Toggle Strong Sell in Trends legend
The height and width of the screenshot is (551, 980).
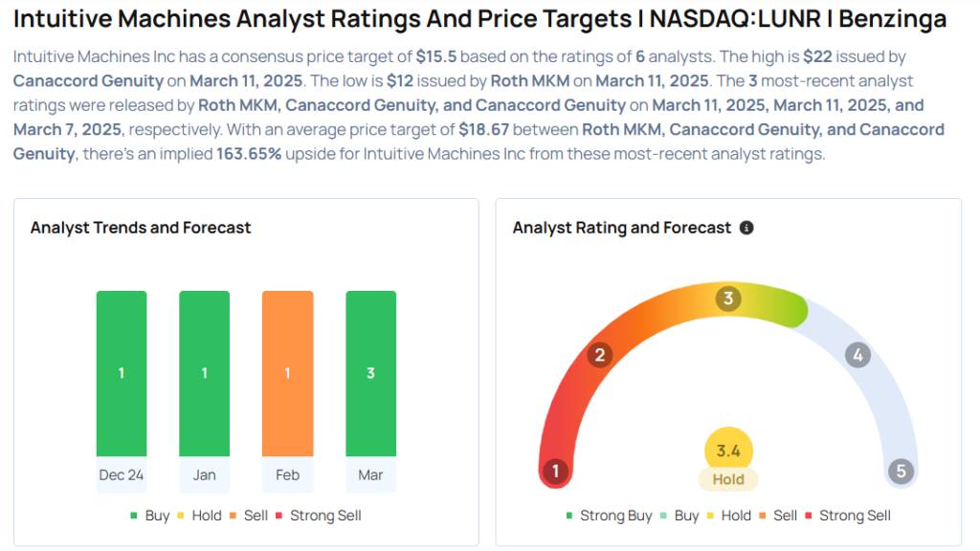pyautogui.click(x=319, y=516)
